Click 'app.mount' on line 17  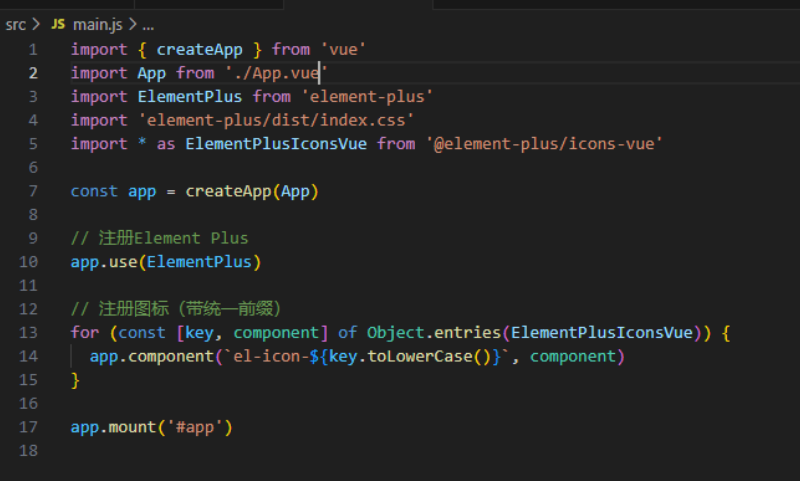tap(113, 427)
